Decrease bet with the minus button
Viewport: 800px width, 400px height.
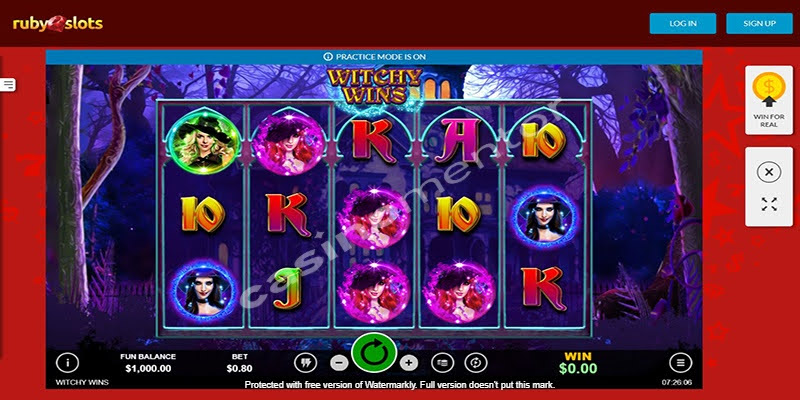339,363
